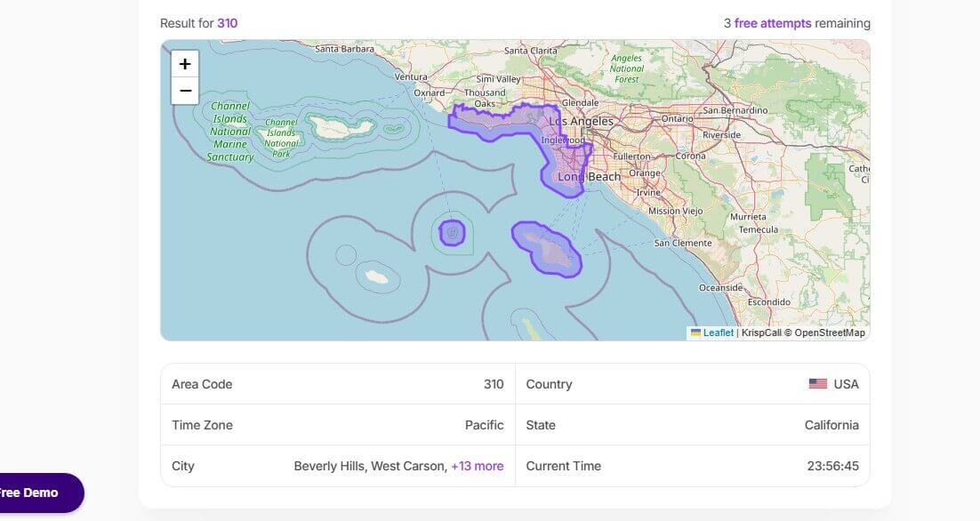
Task: Zoom in on the map
Action: [x=185, y=64]
